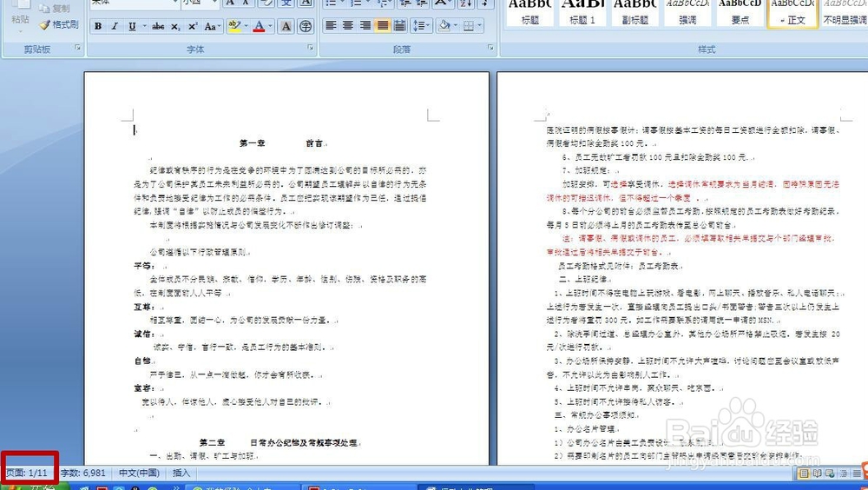Select the Format Painter 格式刷
This screenshot has width=868, height=490.
[x=59, y=24]
